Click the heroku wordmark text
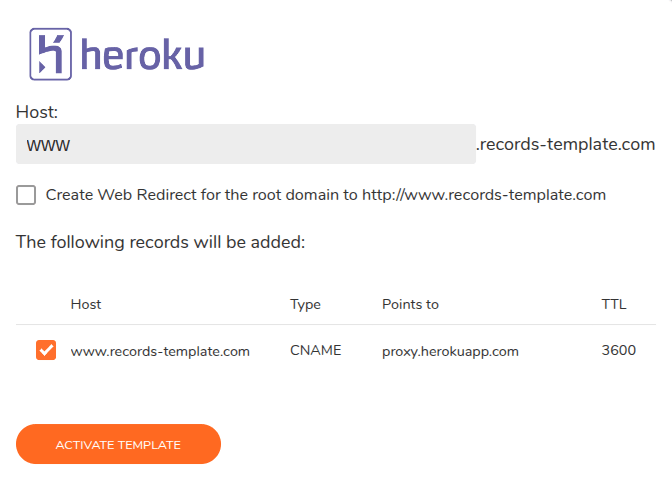 pos(142,54)
